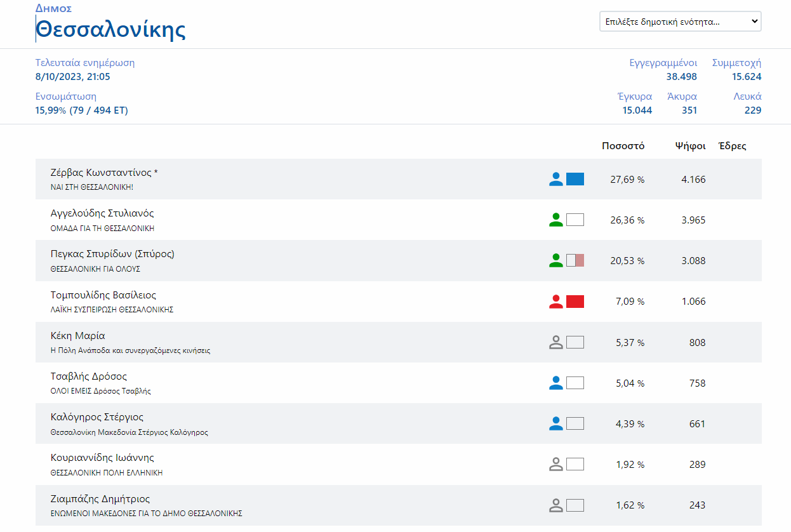Click the Έδρες column header
Screen dimensions: 791x532
click(x=732, y=146)
